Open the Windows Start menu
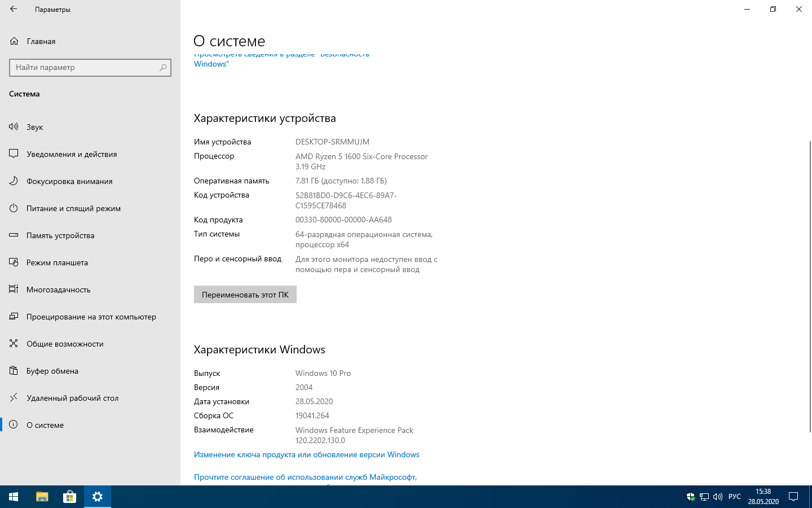 click(x=14, y=497)
